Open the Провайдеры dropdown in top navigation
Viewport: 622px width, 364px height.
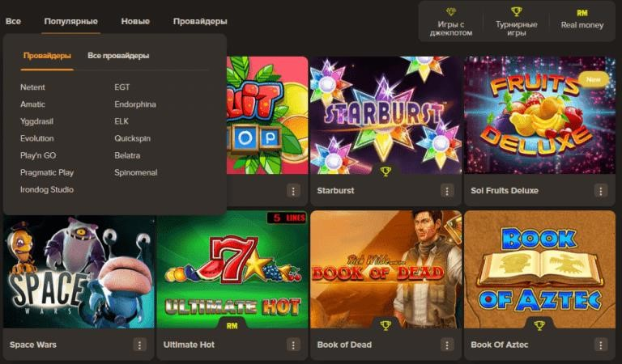tap(200, 21)
